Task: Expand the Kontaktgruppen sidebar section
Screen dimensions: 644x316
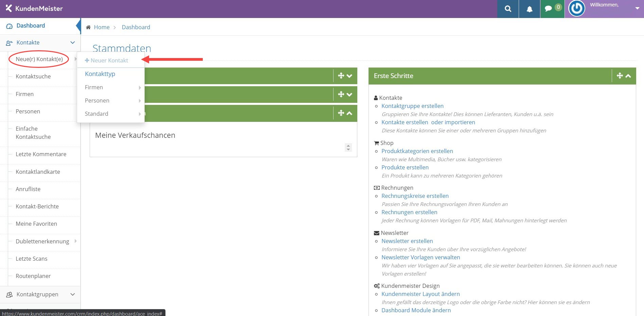Action: click(x=72, y=294)
